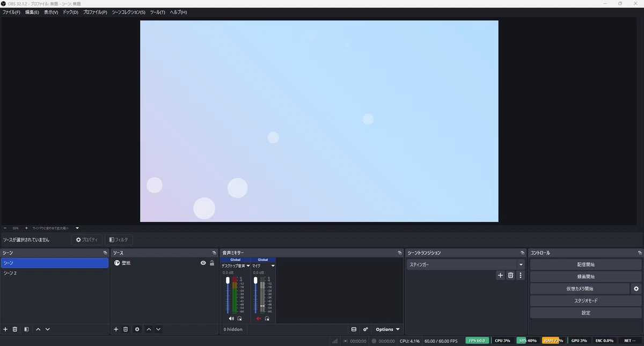Screen dimensions: 644x346
Task: Open the preview scaling dropdown arrow
Action: click(77, 228)
